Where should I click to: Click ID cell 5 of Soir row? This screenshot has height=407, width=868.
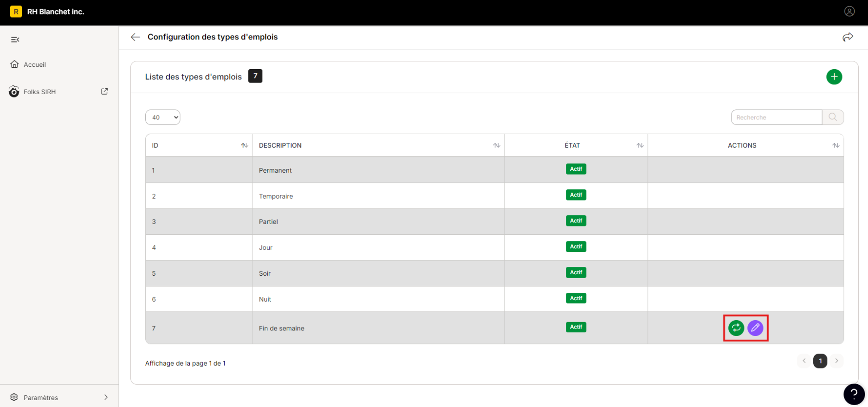pos(199,273)
